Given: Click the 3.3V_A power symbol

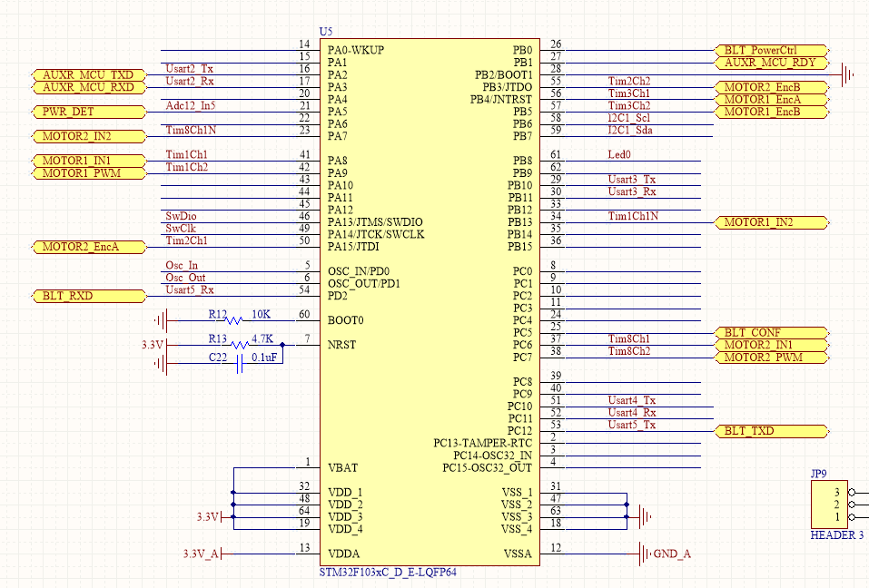Looking at the screenshot, I should [x=202, y=554].
